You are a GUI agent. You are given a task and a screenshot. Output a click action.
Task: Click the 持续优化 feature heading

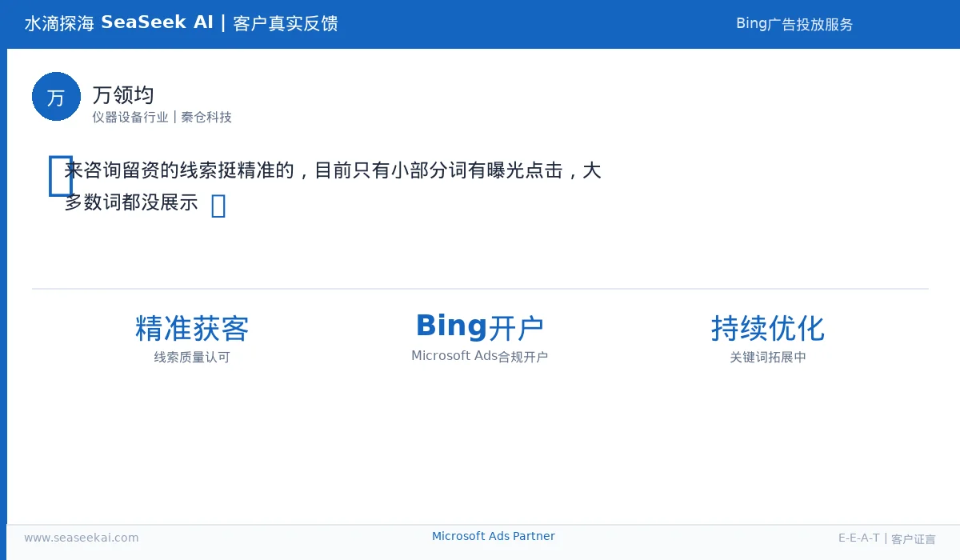[x=768, y=329]
